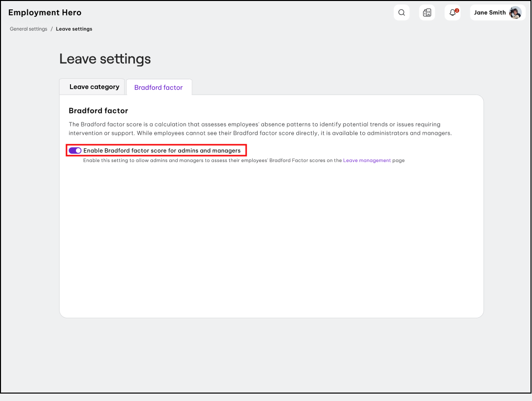Open the Jane Smith user menu

click(x=490, y=13)
